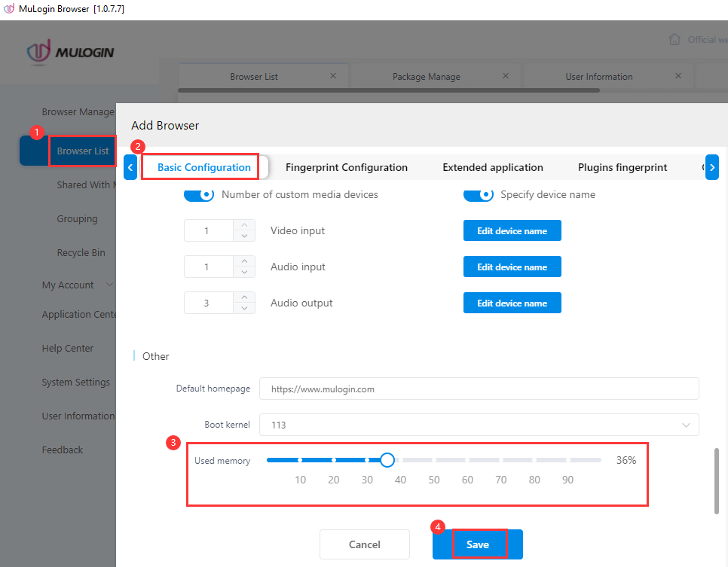Image resolution: width=728 pixels, height=567 pixels.
Task: Open User Information in the sidebar
Action: (78, 416)
